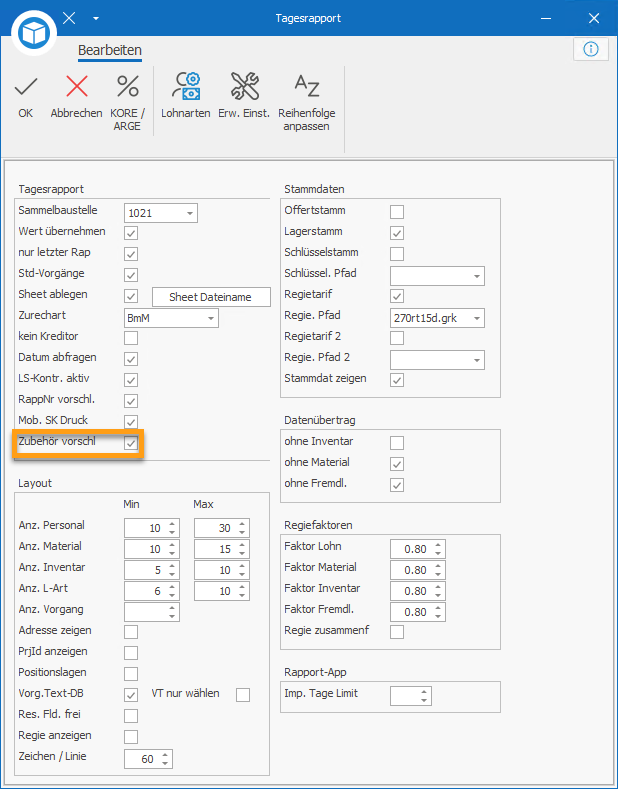
Task: Click Anz. Material Max field
Action: (221, 549)
